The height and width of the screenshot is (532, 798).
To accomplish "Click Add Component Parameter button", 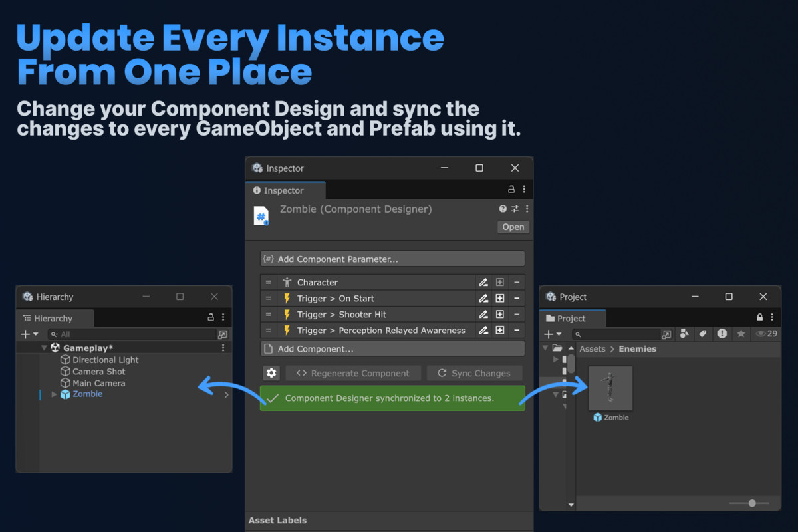I will pos(392,259).
